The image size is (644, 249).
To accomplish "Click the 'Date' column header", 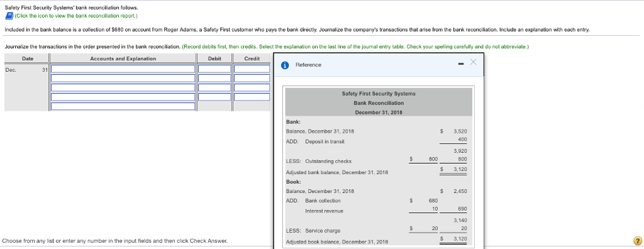I will click(x=28, y=58).
